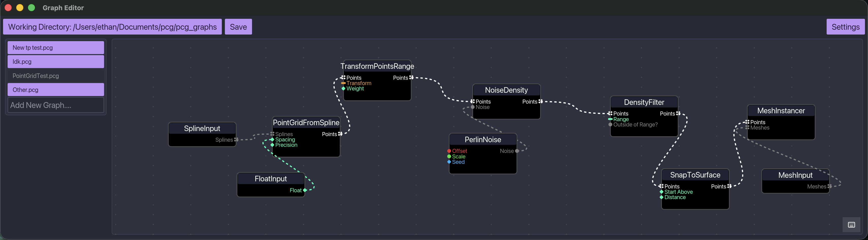The width and height of the screenshot is (868, 240).
Task: Select PointGridTest.pcg in graph list
Action: click(x=56, y=76)
